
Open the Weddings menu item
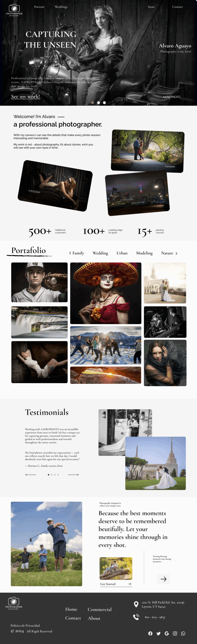[x=61, y=7]
